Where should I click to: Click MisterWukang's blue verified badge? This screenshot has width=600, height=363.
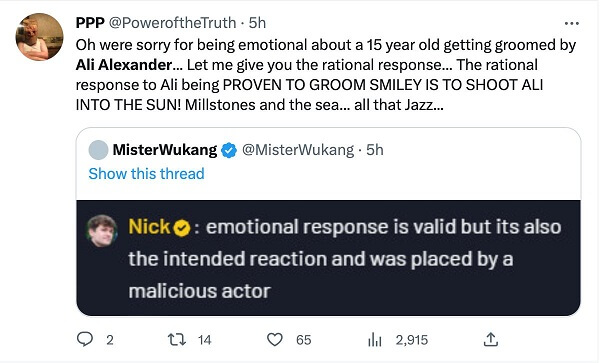pyautogui.click(x=229, y=150)
